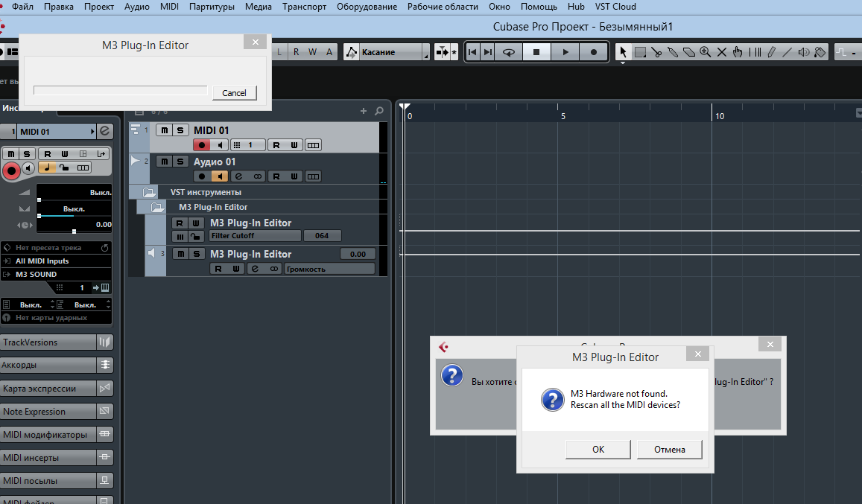Select the Split scissors tool
Screen dimensions: 862x504
656,52
